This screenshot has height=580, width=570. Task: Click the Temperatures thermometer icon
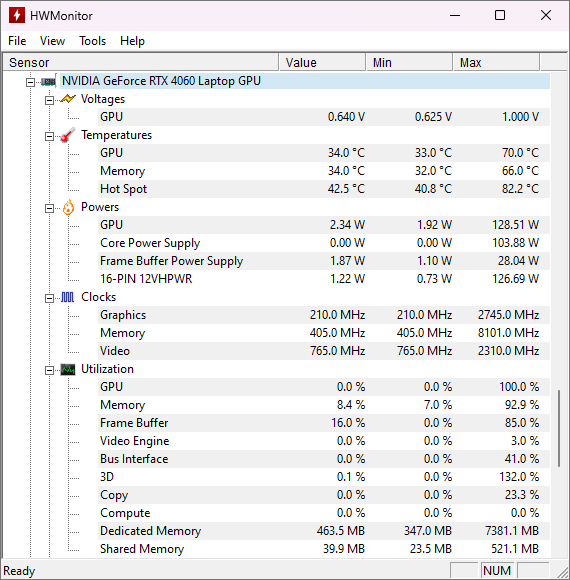[68, 135]
